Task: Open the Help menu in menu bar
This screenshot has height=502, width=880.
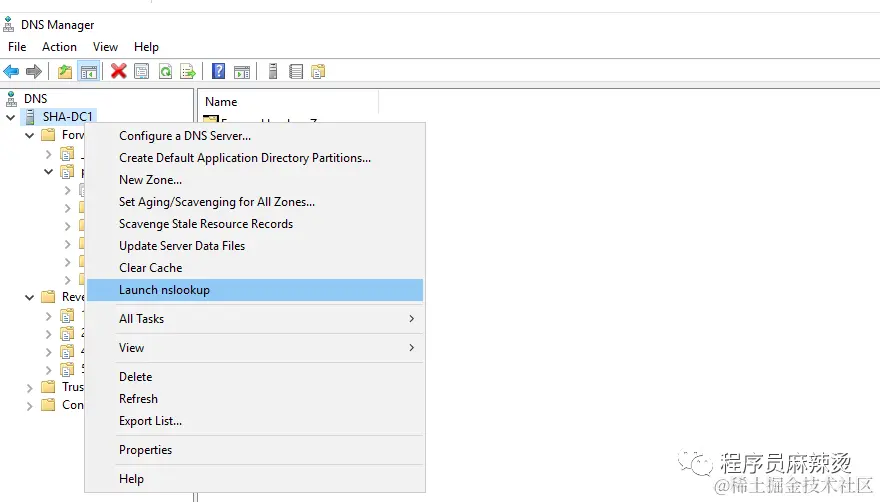Action: tap(146, 47)
